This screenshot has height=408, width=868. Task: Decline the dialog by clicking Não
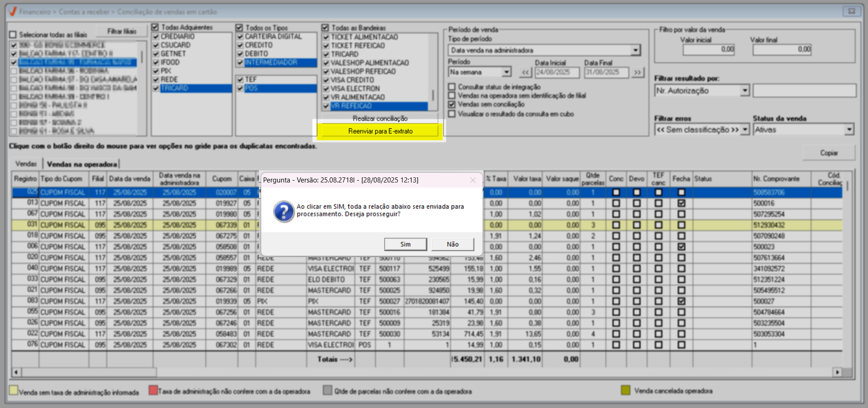tap(452, 244)
